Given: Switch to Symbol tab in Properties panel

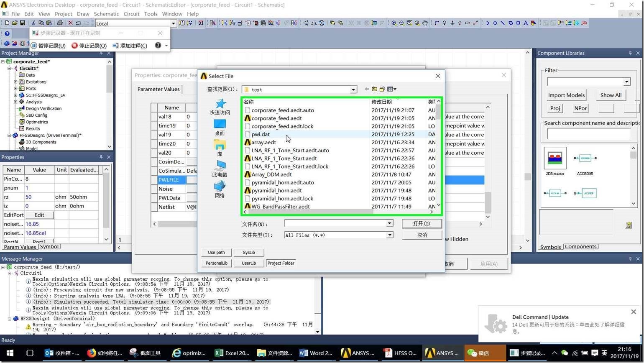Looking at the screenshot, I should click(49, 247).
